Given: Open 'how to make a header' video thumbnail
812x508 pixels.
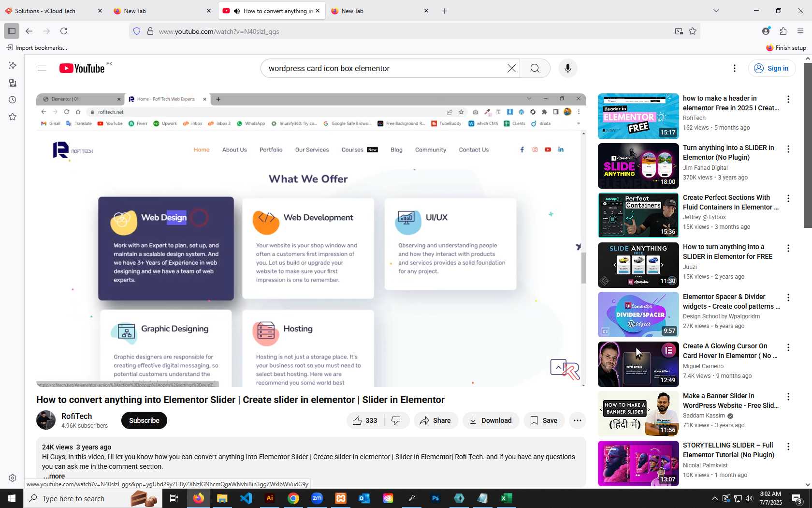Looking at the screenshot, I should tap(638, 116).
